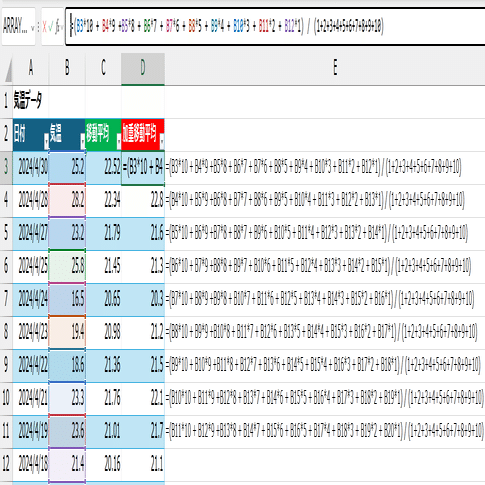The width and height of the screenshot is (485, 485).
Task: Select the weighted average cell 22.1
Action: [x=143, y=398]
